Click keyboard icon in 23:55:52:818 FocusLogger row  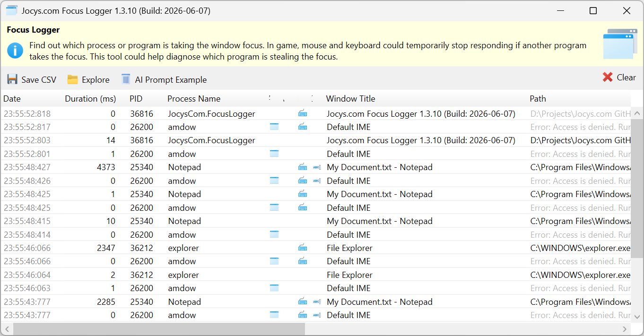pos(303,113)
